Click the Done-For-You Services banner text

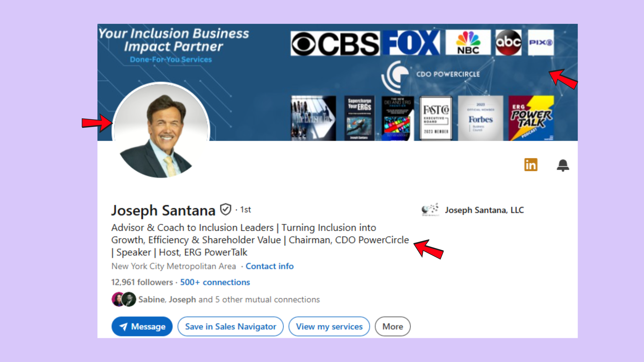click(171, 59)
